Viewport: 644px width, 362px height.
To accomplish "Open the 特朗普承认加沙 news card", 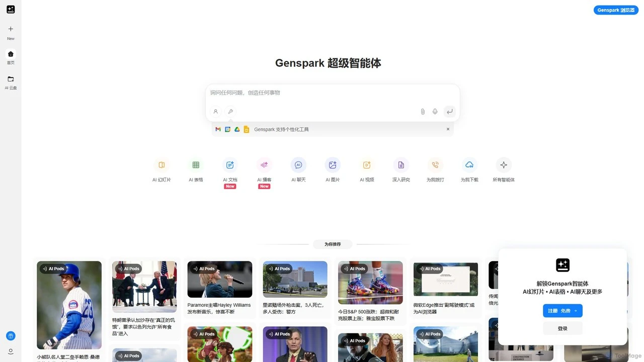I will point(144,299).
